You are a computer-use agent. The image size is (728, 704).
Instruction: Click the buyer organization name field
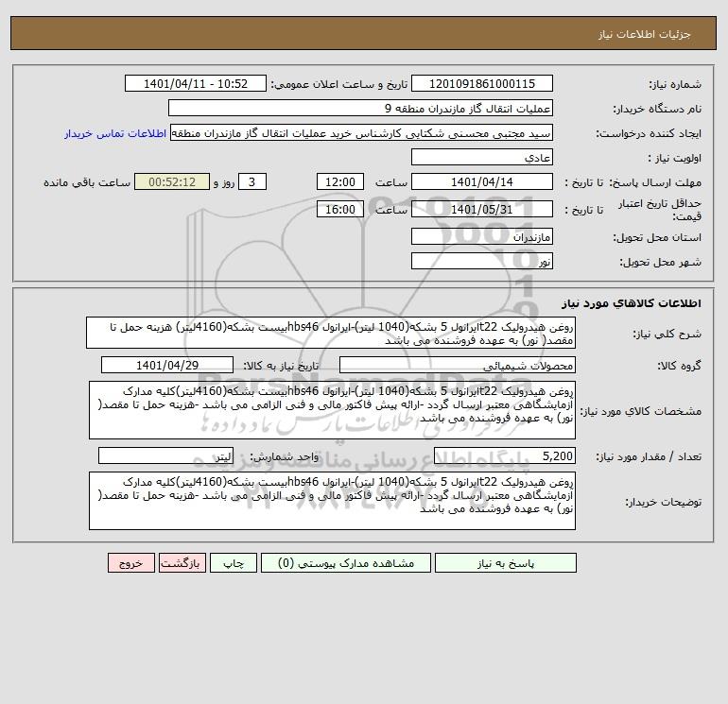(x=360, y=108)
